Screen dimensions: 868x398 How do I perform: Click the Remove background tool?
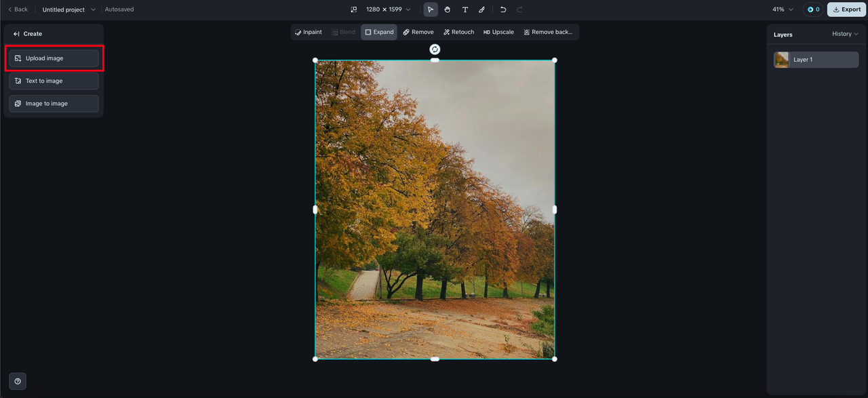click(548, 32)
